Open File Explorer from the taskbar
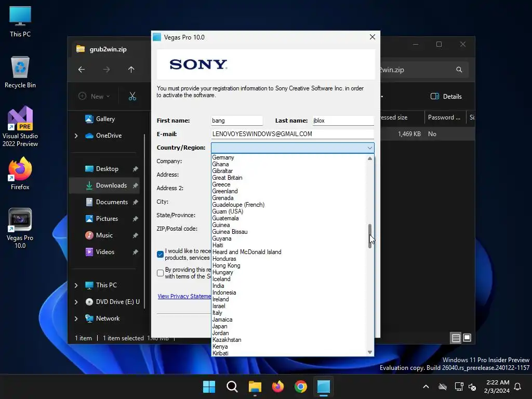Image resolution: width=532 pixels, height=399 pixels. point(255,387)
